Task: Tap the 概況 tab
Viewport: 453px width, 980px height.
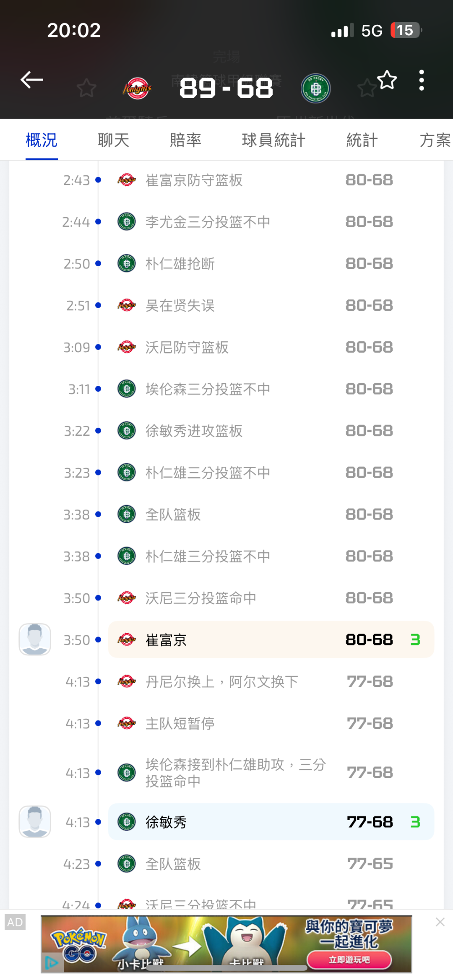Action: point(42,140)
